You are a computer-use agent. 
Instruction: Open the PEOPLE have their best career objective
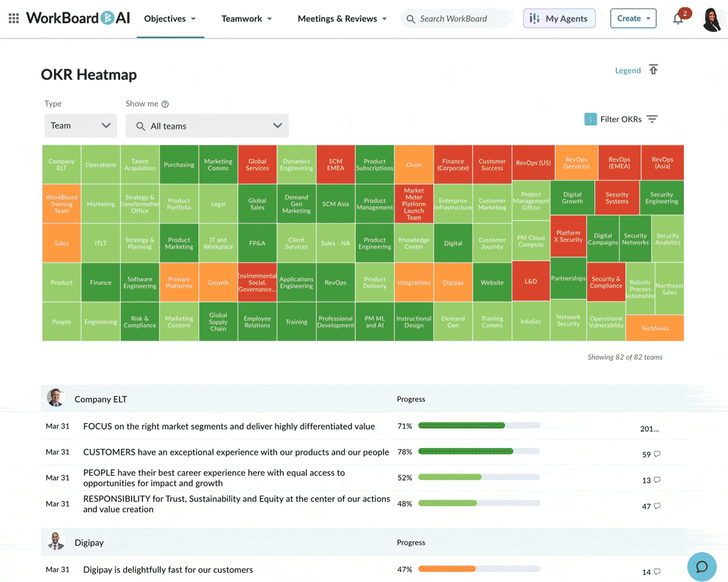tap(214, 478)
